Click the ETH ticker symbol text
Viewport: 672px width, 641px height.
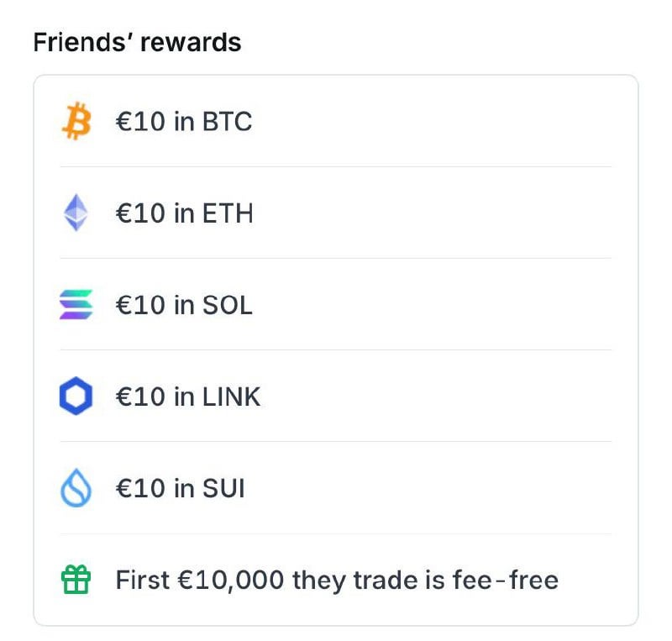pos(228,213)
